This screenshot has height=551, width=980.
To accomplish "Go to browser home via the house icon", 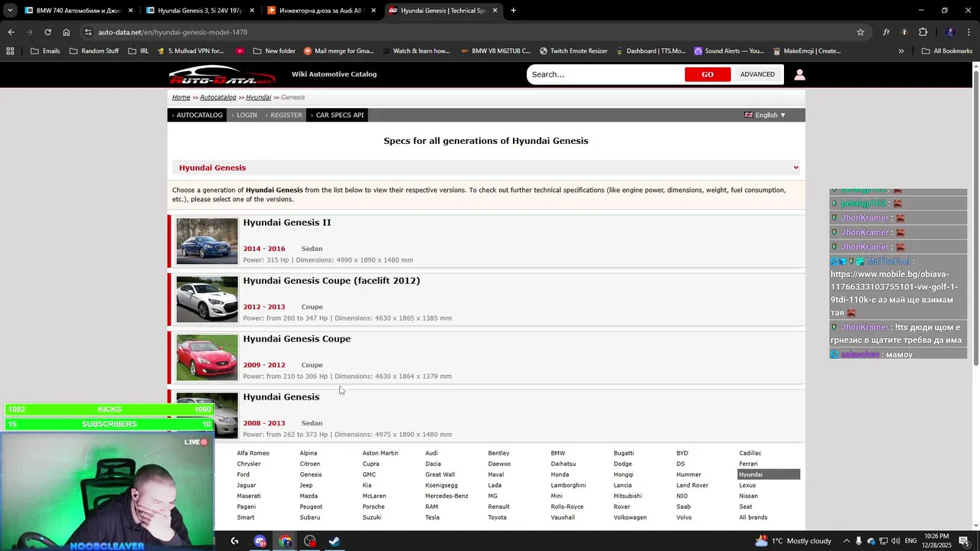I will point(67,32).
